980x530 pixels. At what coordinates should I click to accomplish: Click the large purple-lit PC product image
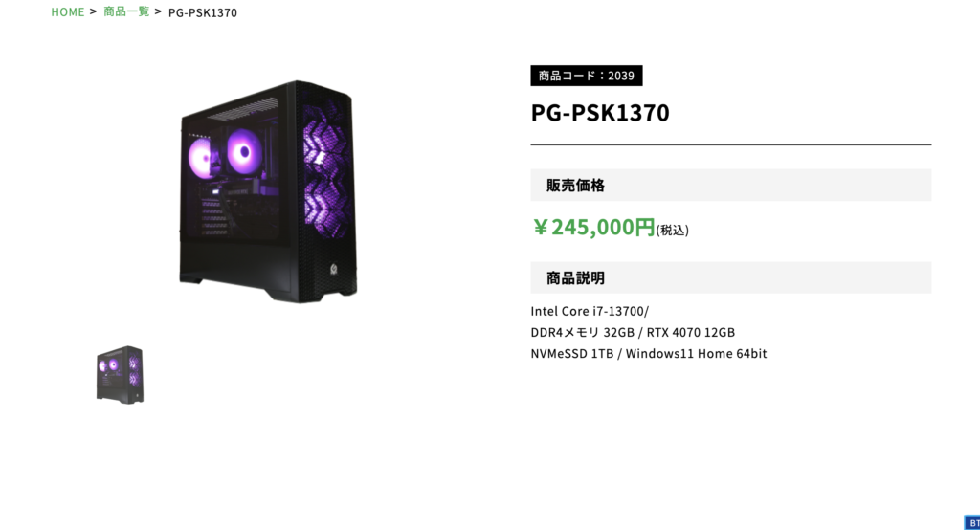[x=268, y=191]
